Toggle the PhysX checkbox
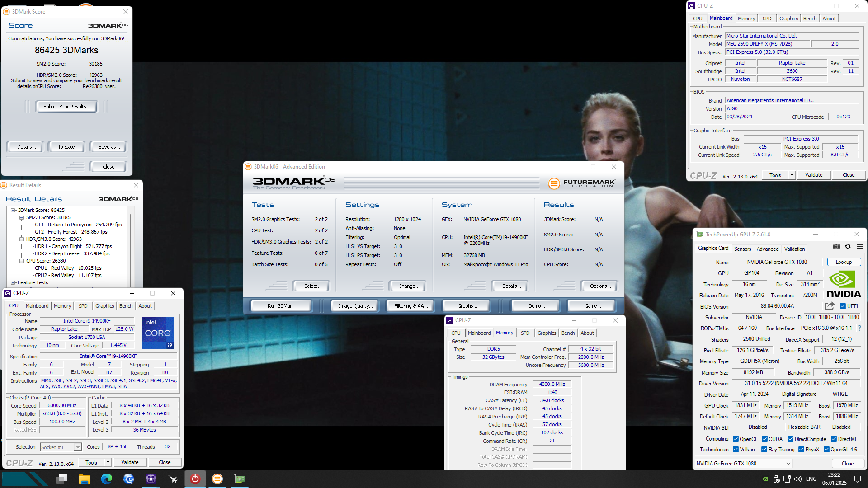Viewport: 868px width, 488px height. click(x=801, y=450)
